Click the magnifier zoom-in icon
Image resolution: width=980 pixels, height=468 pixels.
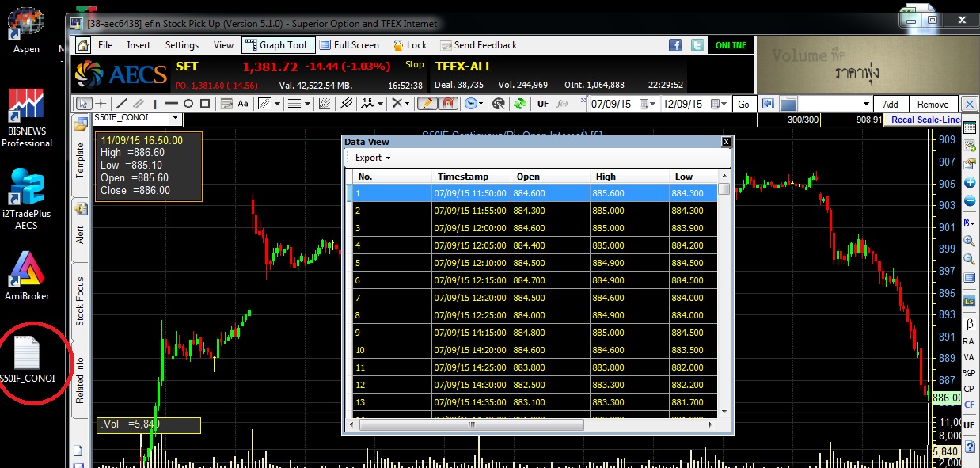pos(970,241)
